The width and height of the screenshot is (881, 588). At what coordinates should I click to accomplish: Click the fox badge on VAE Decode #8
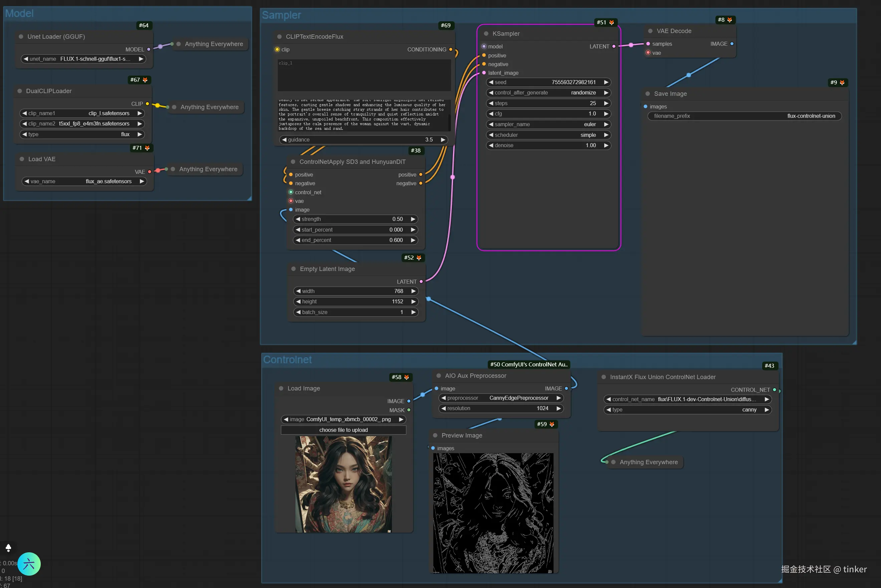point(729,20)
